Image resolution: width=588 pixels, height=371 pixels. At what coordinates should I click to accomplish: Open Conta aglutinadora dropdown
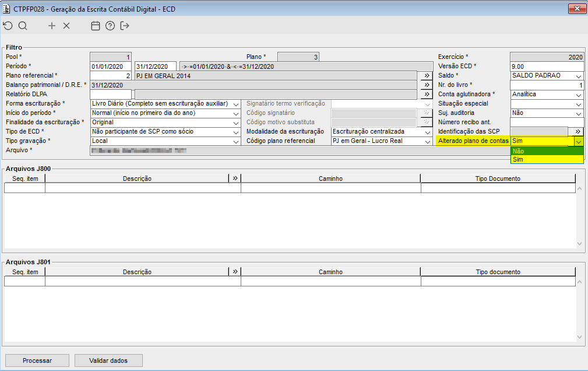579,94
